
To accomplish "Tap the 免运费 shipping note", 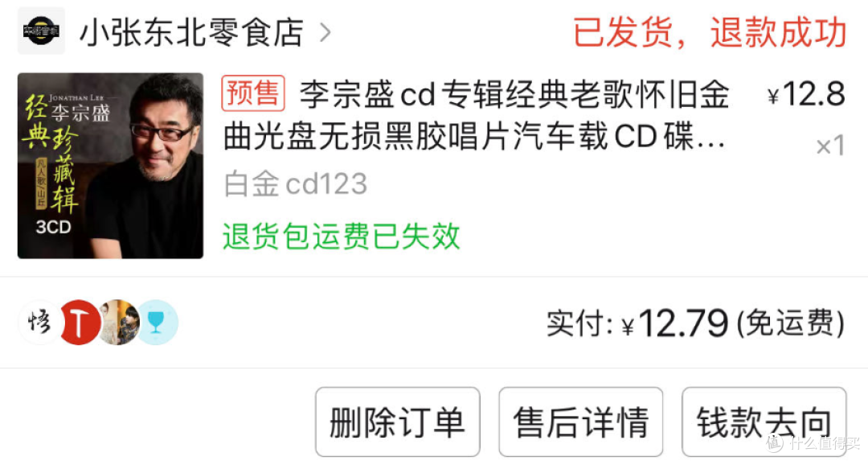I will 791,323.
